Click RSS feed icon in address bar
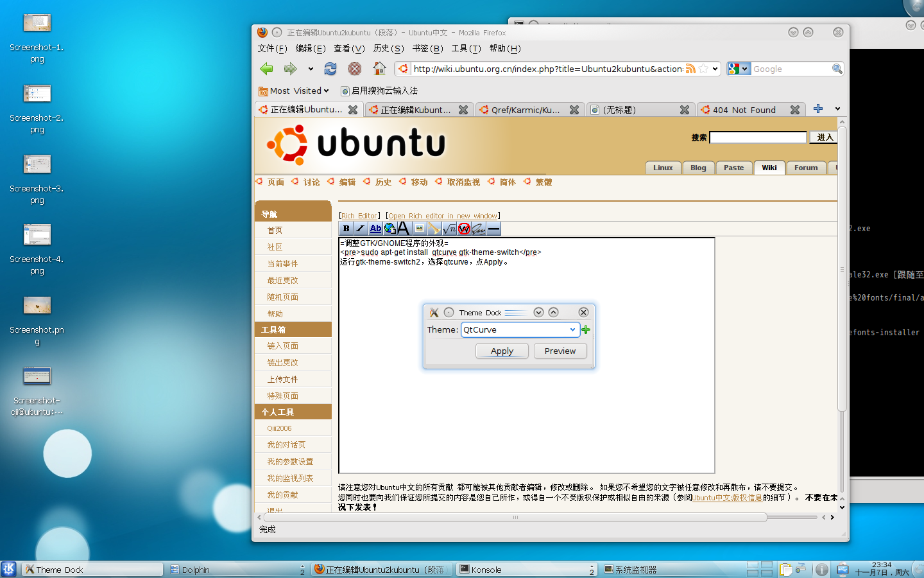This screenshot has height=578, width=924. (690, 69)
